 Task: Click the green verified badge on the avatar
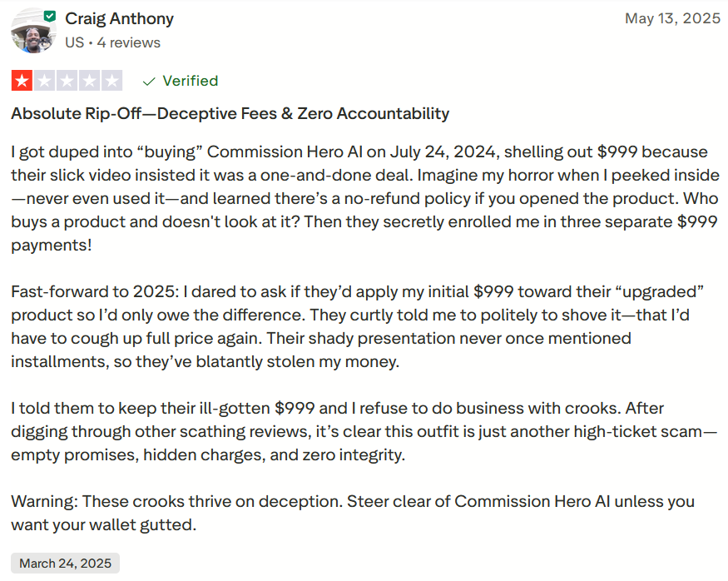click(50, 16)
